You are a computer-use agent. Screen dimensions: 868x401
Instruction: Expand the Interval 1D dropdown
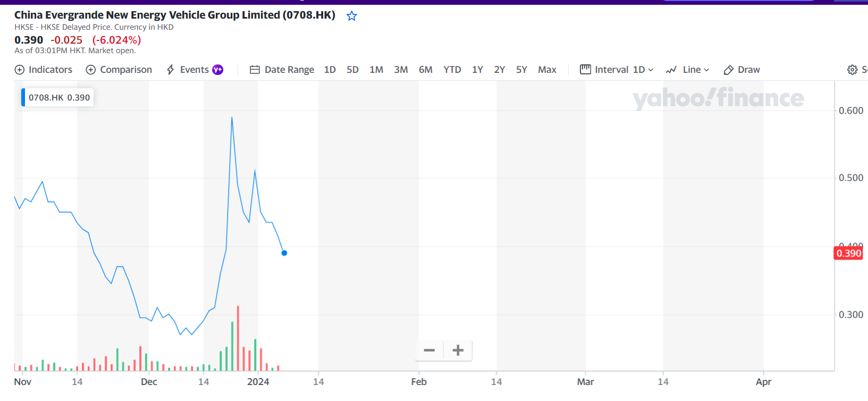click(x=617, y=70)
